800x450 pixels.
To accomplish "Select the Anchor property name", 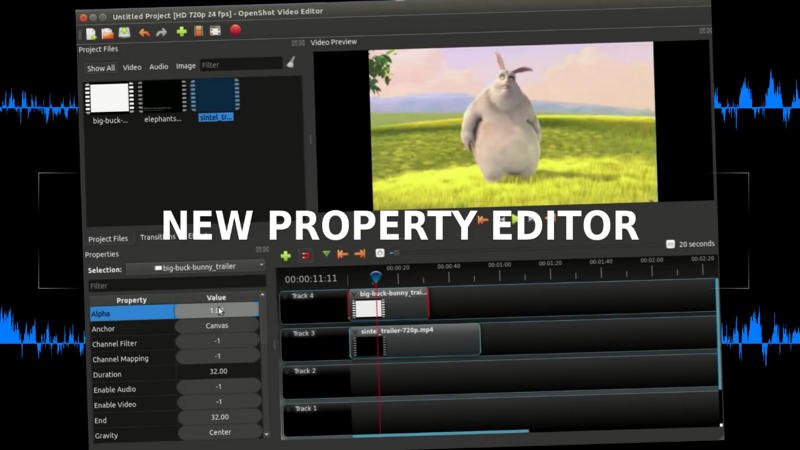I will pyautogui.click(x=104, y=329).
